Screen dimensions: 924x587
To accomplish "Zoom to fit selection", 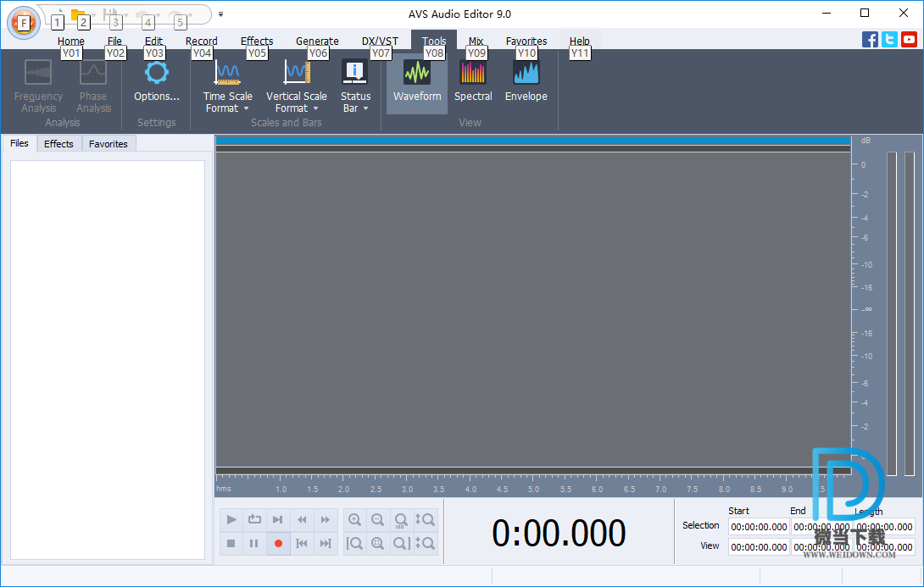I will click(378, 544).
